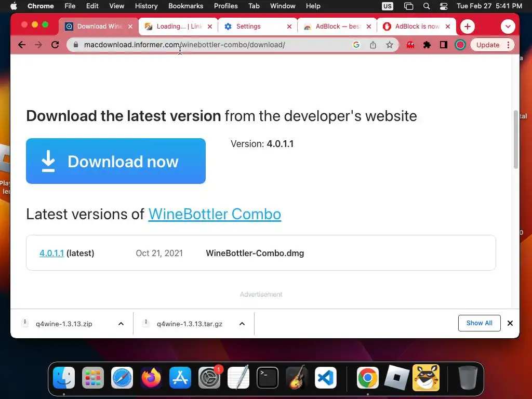View site info via the lock icon

[76, 45]
